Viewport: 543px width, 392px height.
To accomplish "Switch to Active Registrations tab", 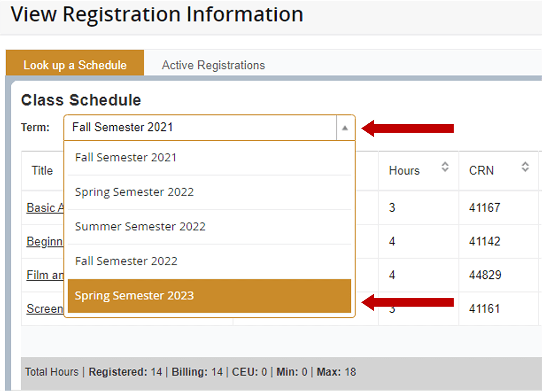I will coord(213,65).
